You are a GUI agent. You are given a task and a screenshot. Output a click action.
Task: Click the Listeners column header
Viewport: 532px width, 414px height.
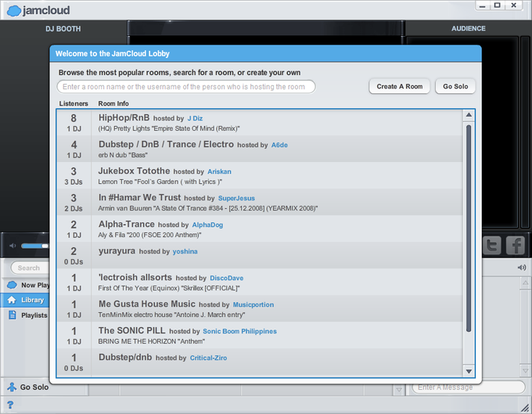[74, 103]
